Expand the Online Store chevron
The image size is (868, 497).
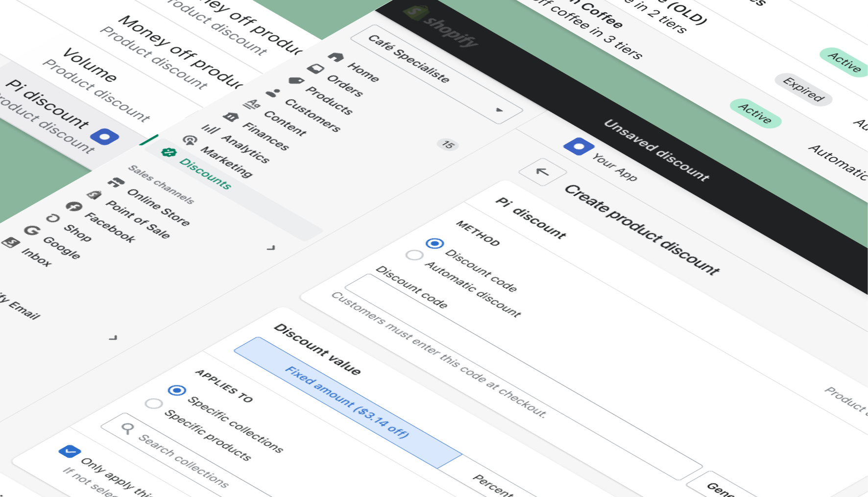[271, 248]
